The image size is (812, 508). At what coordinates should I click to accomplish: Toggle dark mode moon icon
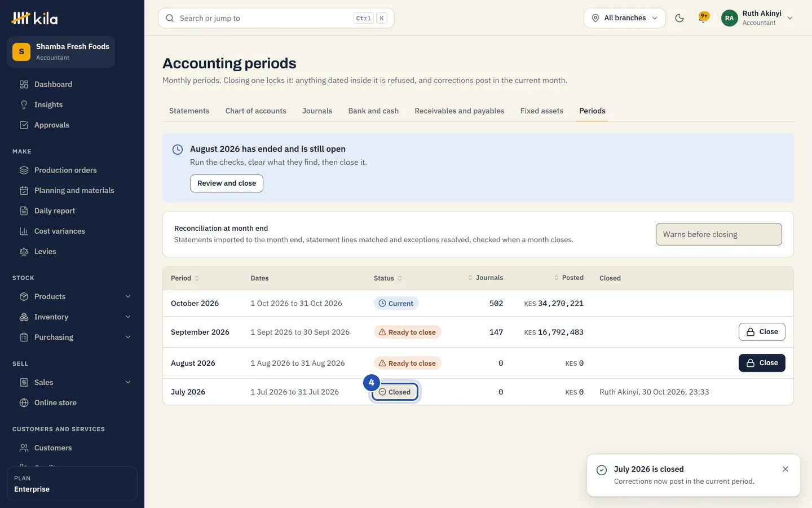point(679,18)
